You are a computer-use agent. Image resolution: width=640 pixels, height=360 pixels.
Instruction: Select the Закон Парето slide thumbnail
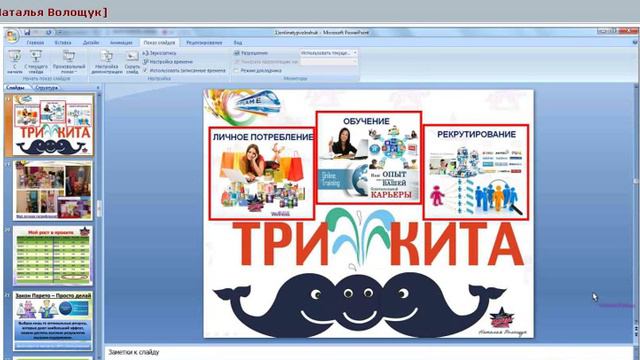(x=53, y=321)
